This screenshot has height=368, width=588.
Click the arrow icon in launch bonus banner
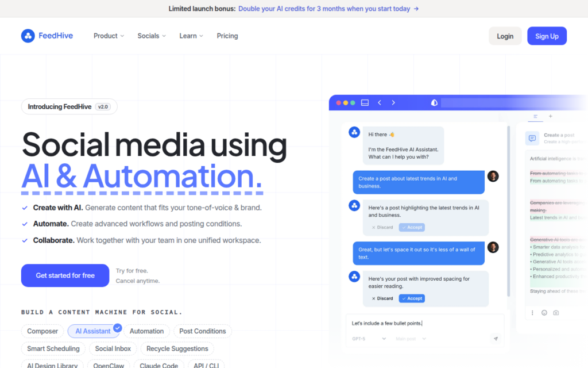pos(416,9)
